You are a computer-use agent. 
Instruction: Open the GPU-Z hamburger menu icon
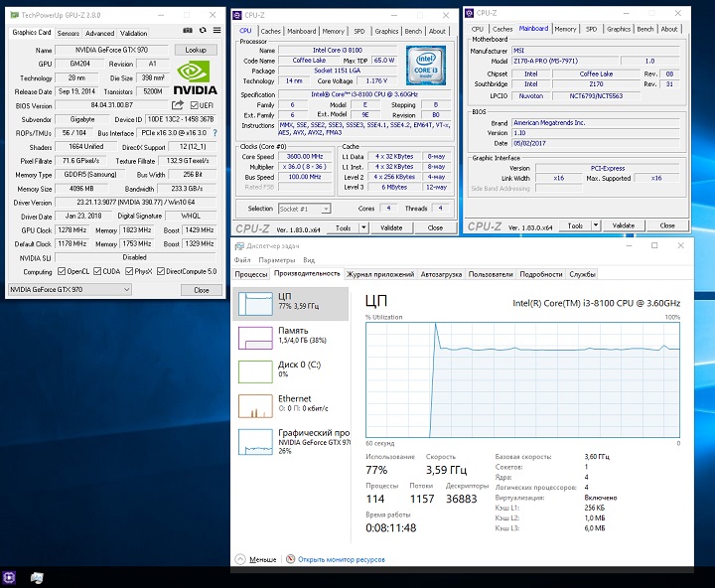(x=217, y=31)
